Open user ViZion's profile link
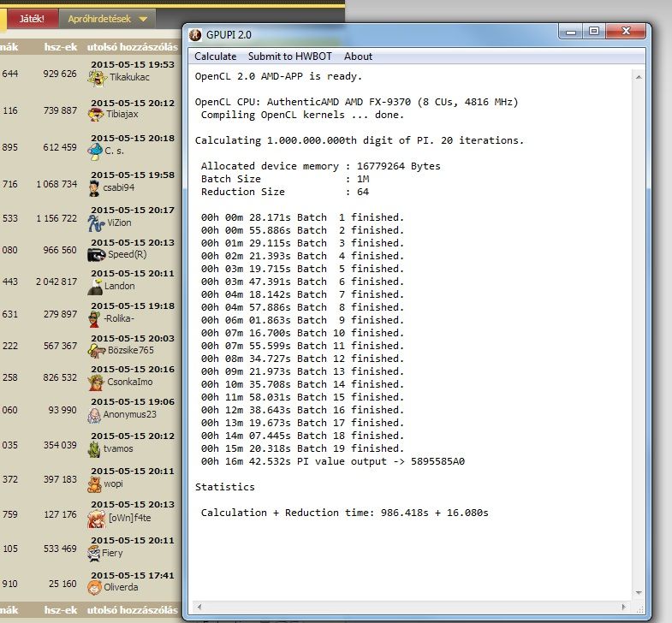 coord(119,222)
